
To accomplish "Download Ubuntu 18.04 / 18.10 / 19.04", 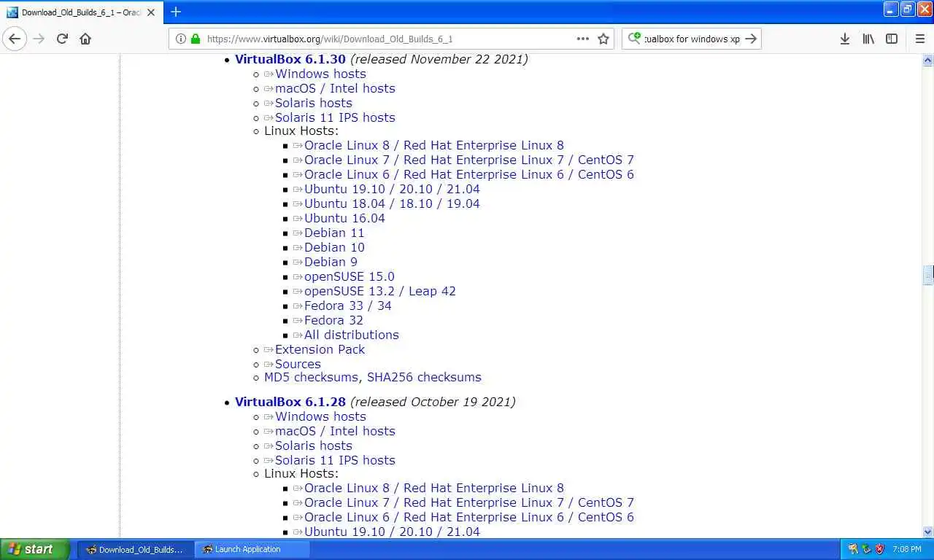I will (x=392, y=203).
